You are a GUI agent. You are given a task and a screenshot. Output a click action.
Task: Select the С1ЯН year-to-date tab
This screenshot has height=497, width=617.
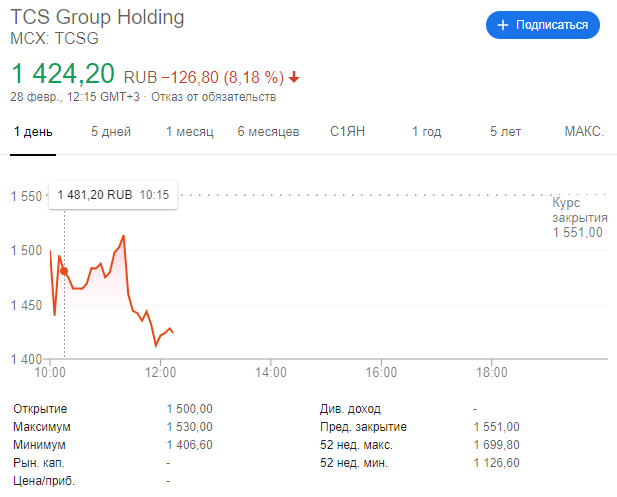347,131
